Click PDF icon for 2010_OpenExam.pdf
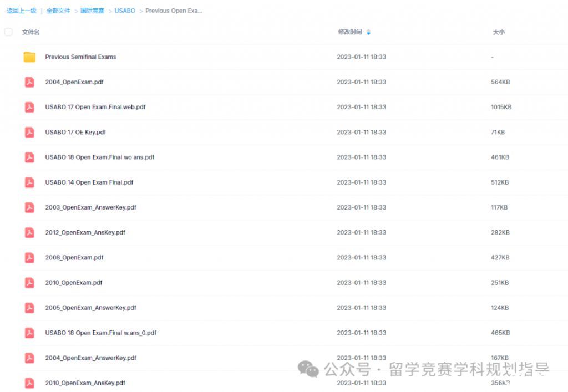 pos(29,283)
